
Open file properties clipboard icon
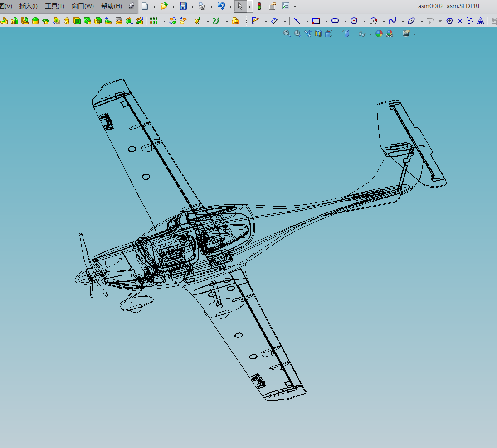[x=272, y=6]
